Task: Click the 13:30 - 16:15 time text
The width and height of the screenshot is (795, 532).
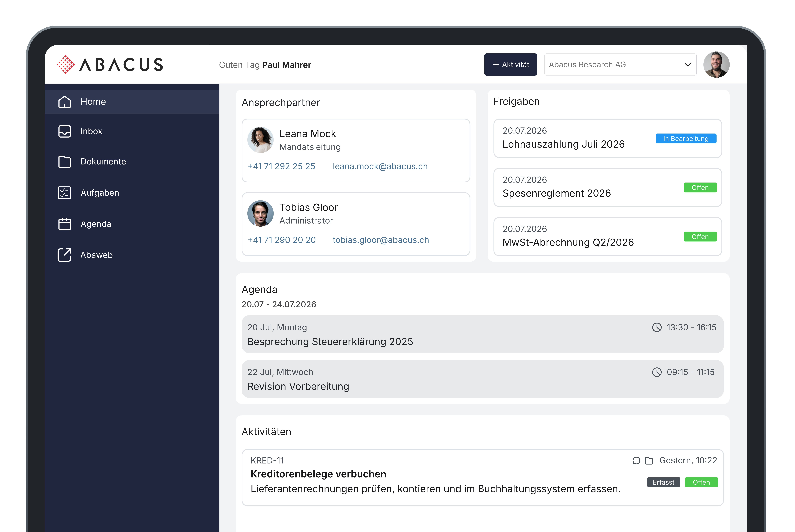Action: [691, 327]
